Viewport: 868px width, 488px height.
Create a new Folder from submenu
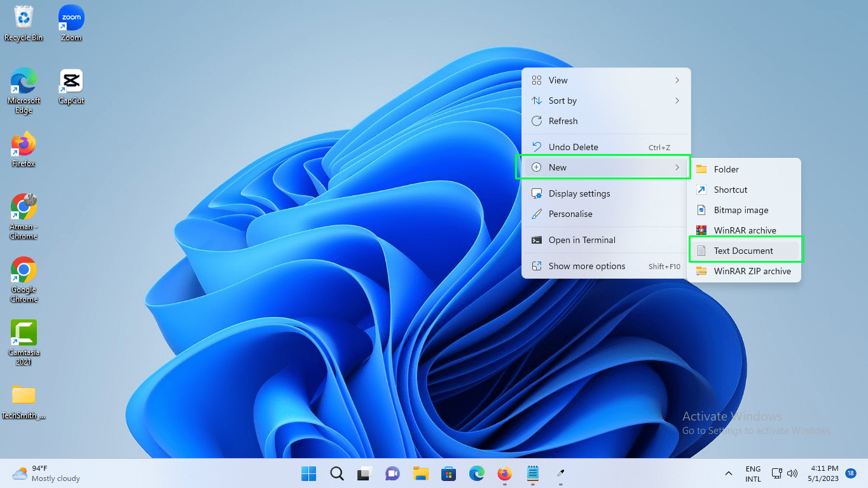pos(726,169)
